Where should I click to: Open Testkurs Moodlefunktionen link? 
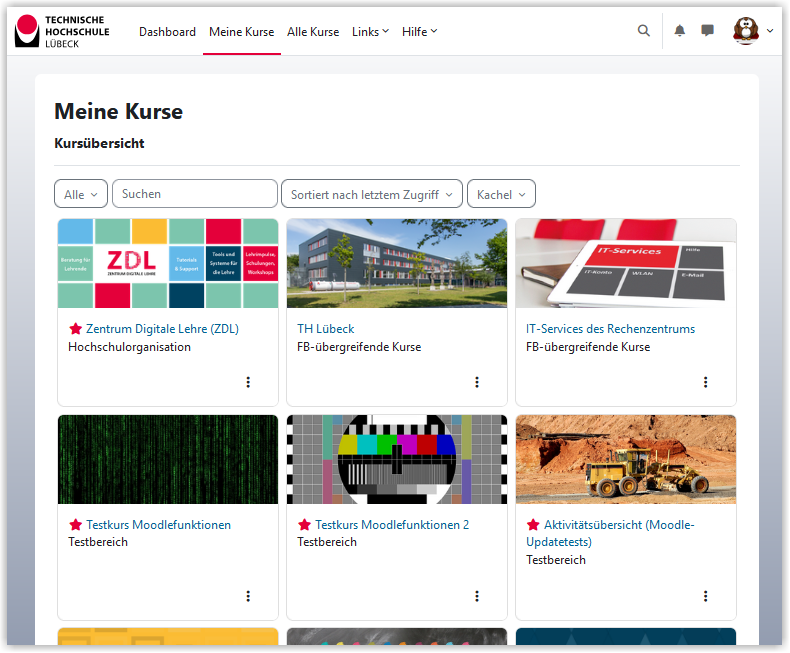158,525
